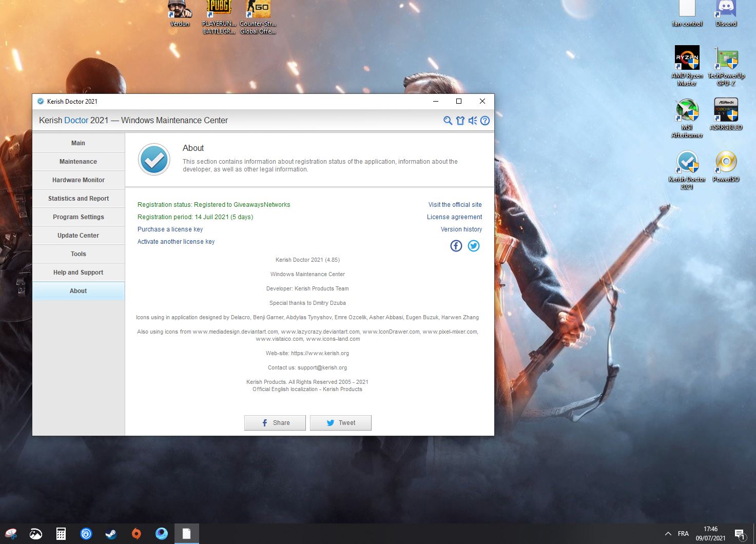756x544 pixels.
Task: Open the taskbar clock showing 17:46
Action: point(711,534)
